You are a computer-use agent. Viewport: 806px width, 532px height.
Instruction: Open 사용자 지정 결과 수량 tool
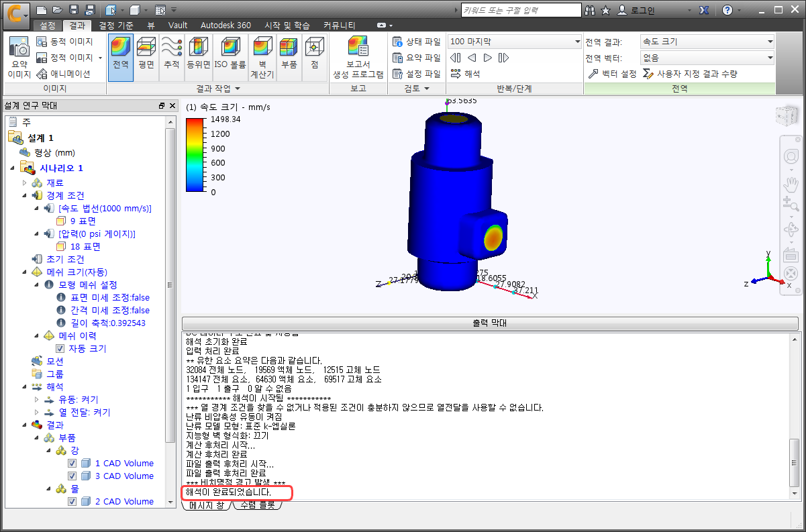click(x=691, y=74)
